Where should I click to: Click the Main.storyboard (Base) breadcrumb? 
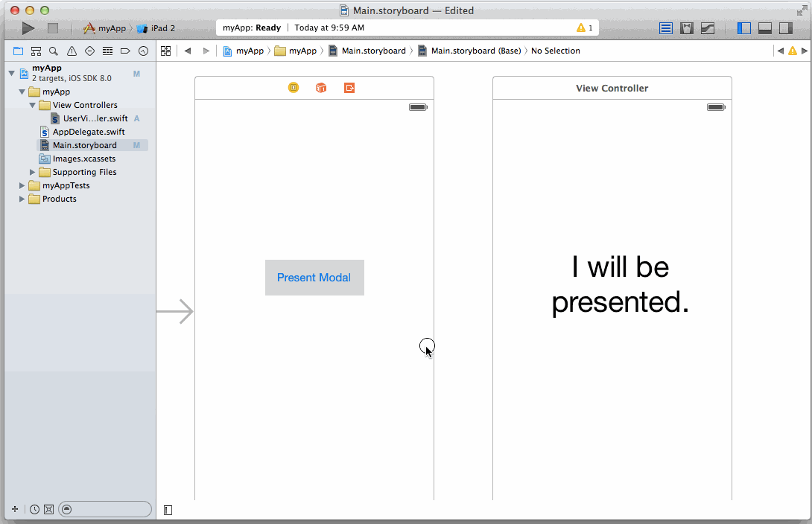(x=470, y=51)
